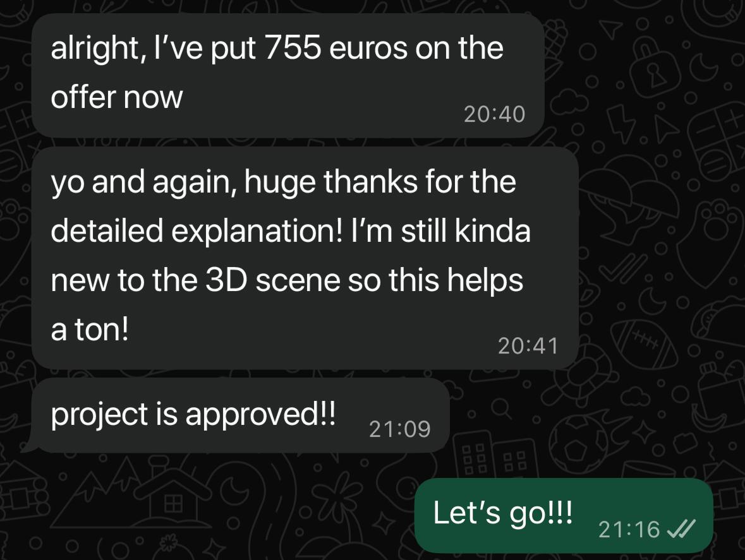Click the 20:40 message timestamp
The width and height of the screenshot is (745, 560).
click(x=494, y=114)
